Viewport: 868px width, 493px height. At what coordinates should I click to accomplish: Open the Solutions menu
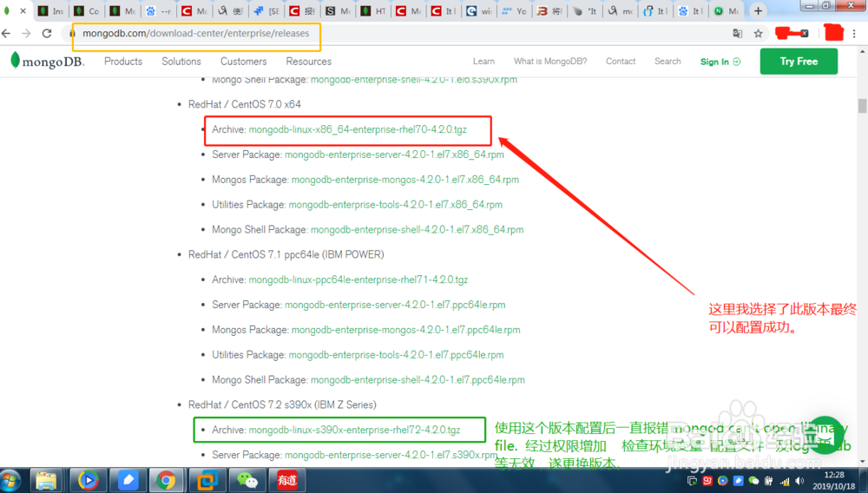181,62
